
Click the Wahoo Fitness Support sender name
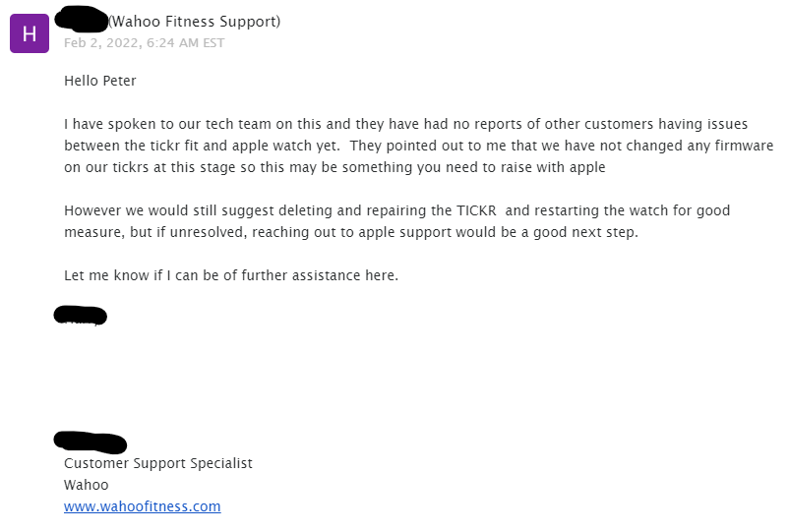click(x=195, y=21)
